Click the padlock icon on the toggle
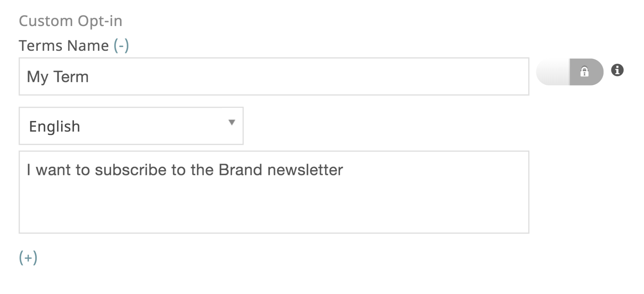644x294 pixels. (584, 71)
